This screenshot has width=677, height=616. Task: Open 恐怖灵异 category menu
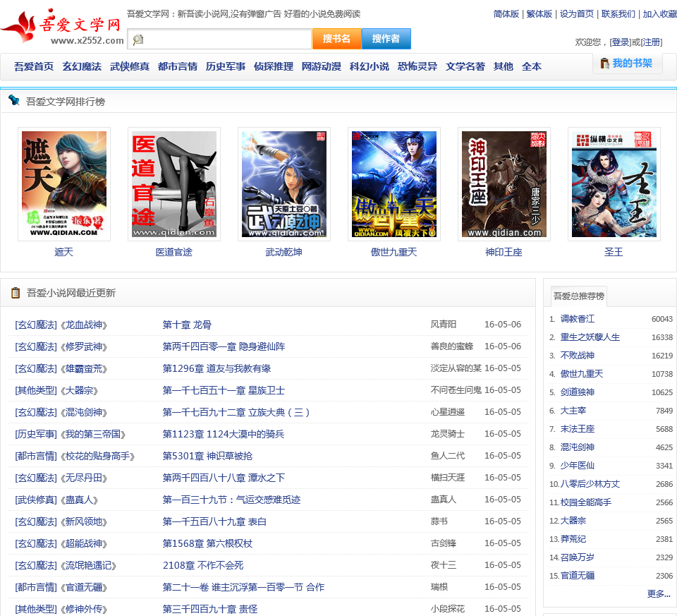(417, 66)
